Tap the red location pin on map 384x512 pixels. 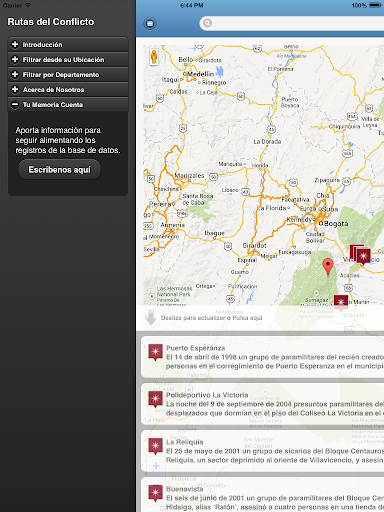[328, 267]
